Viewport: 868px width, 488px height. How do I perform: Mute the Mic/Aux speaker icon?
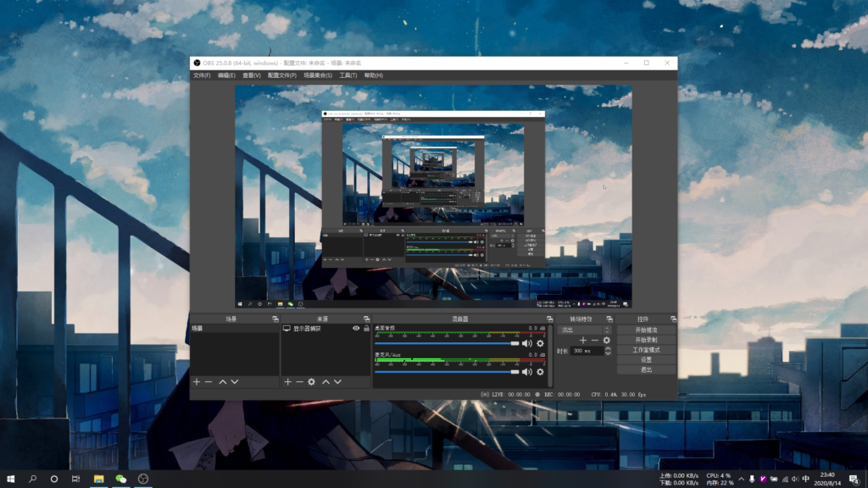click(527, 371)
